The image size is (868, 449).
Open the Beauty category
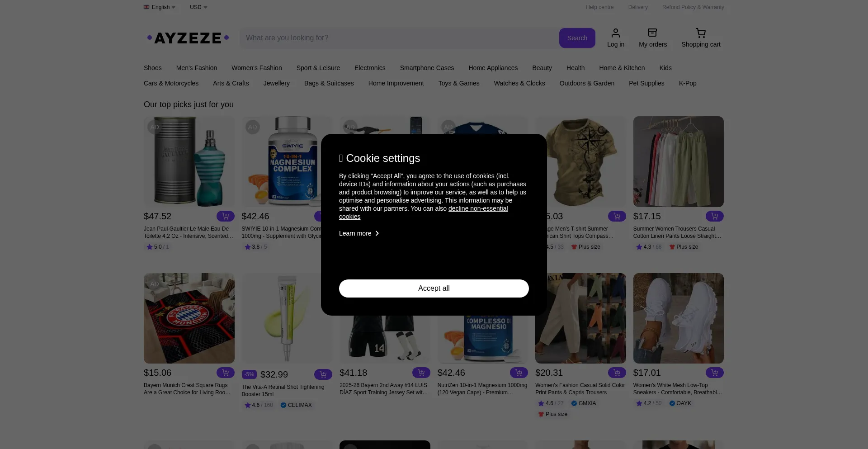click(542, 68)
